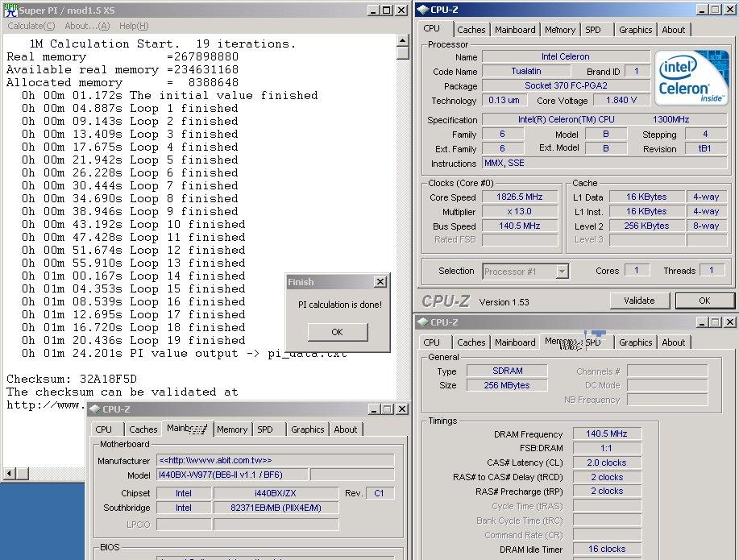Minimize the Super PI window
The image size is (739, 560).
pyautogui.click(x=373, y=10)
